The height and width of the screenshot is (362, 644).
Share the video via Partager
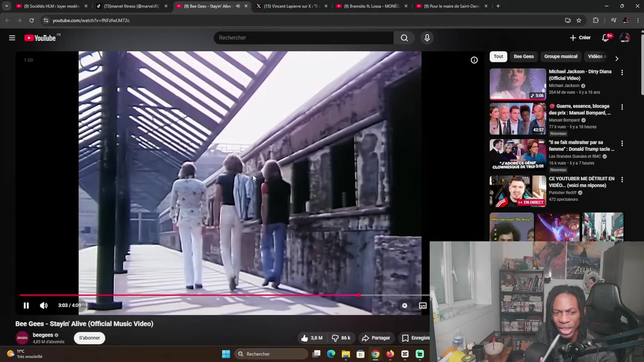coord(376,338)
